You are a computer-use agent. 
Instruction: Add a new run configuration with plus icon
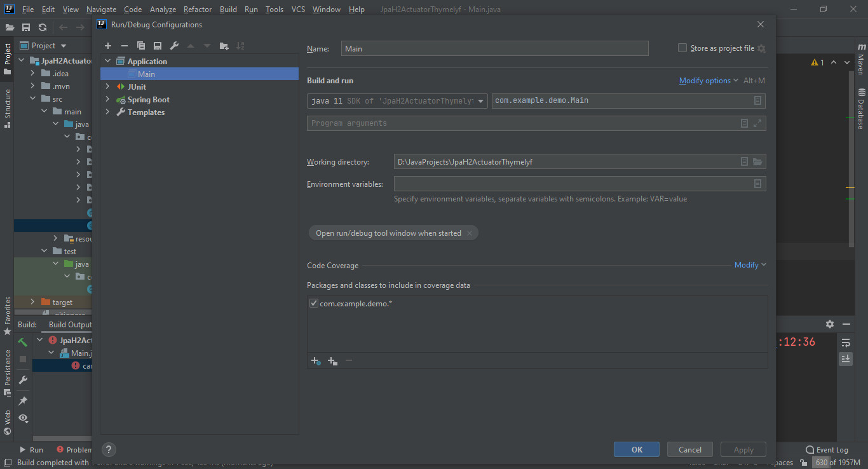coord(108,46)
